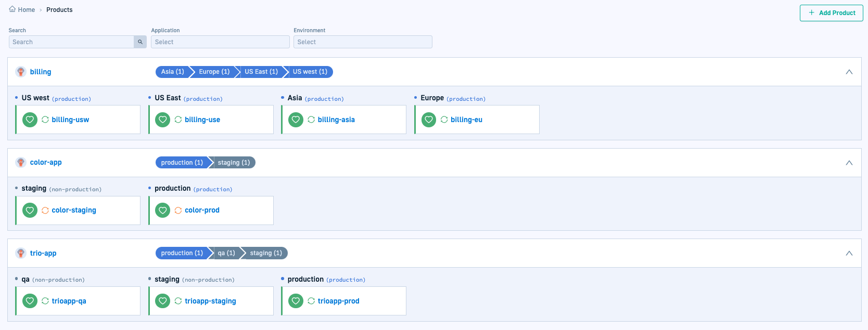Collapse the trio-app product panel
The width and height of the screenshot is (868, 330).
point(849,253)
